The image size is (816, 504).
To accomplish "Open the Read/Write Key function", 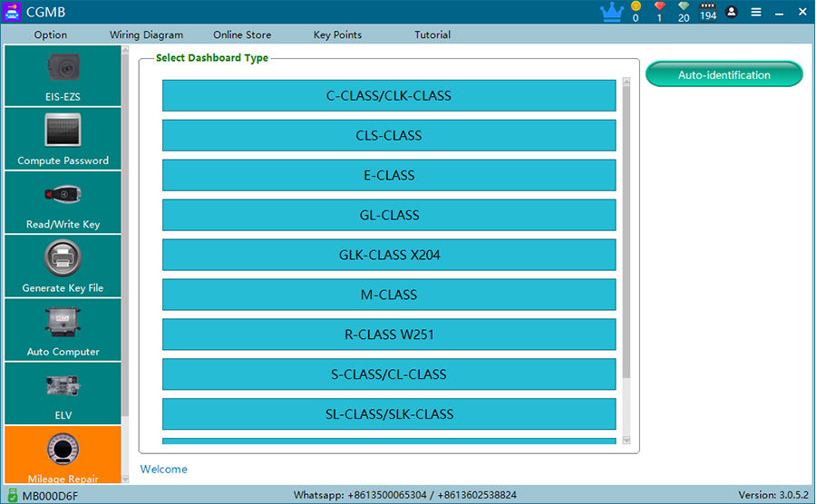I will pyautogui.click(x=63, y=203).
